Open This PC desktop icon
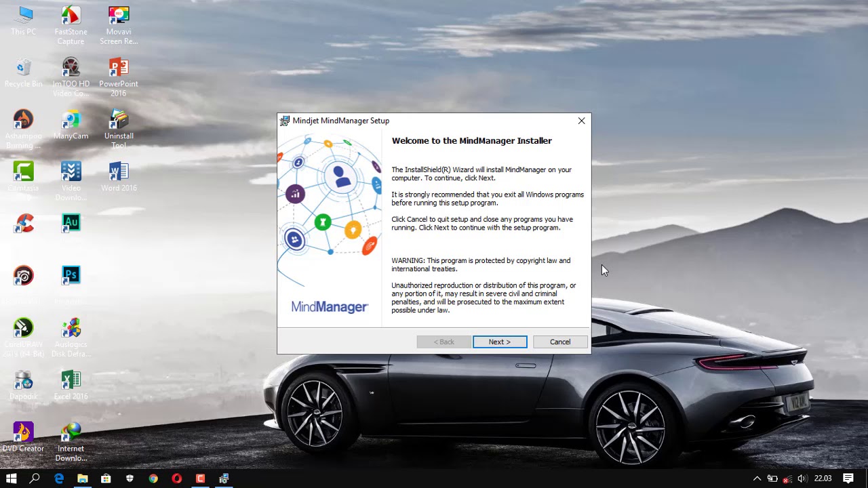Screen dimensions: 868x488 click(23, 22)
